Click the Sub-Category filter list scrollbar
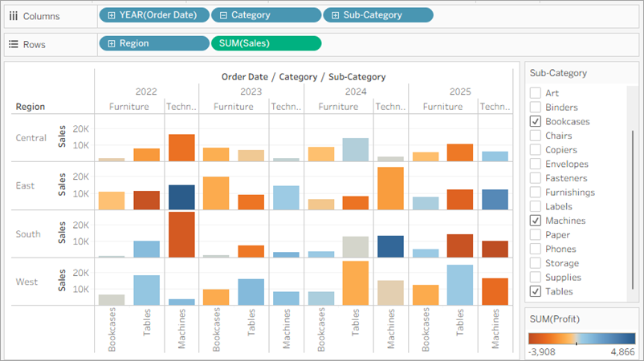The width and height of the screenshot is (644, 361). [x=633, y=185]
